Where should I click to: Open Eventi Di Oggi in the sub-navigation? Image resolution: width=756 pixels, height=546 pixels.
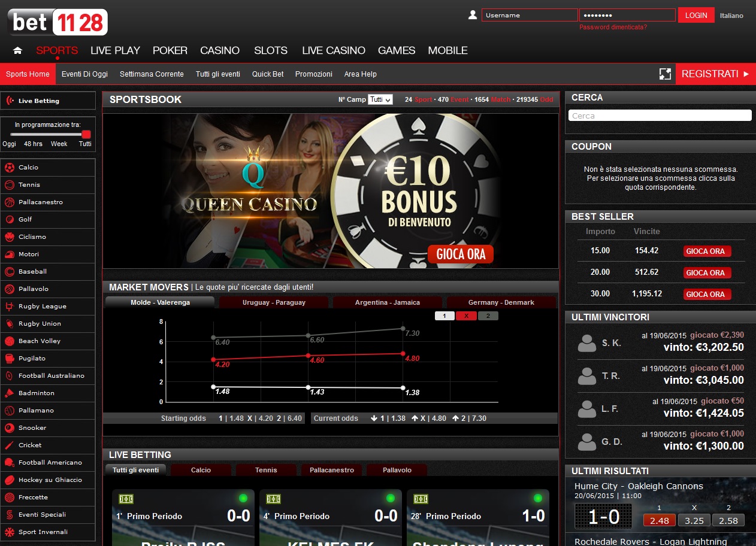[x=84, y=74]
